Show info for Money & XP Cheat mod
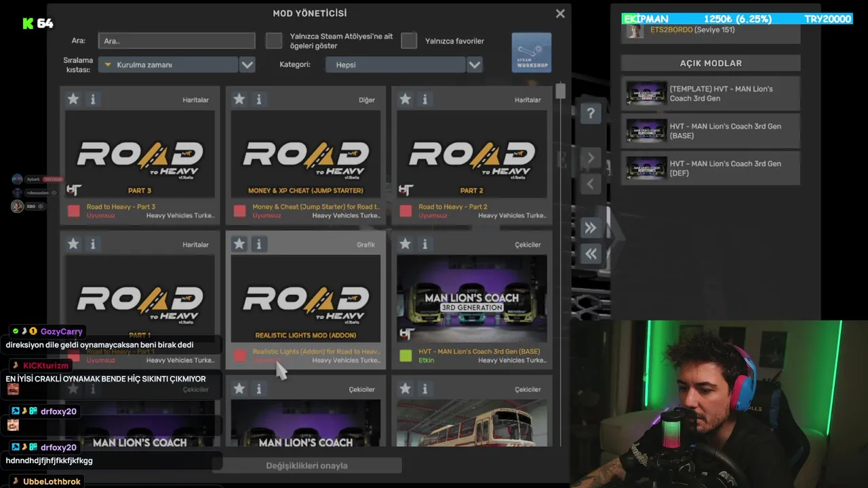Image resolution: width=868 pixels, height=488 pixels. [x=258, y=100]
